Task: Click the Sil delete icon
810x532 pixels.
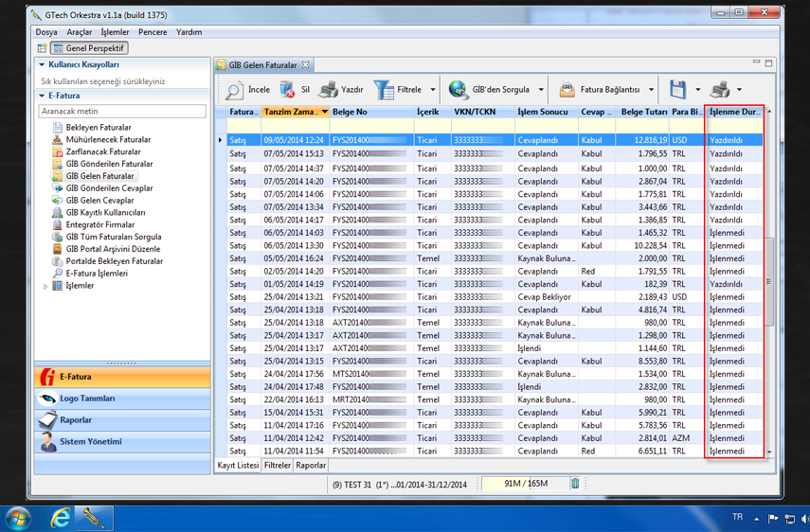Action: point(287,90)
